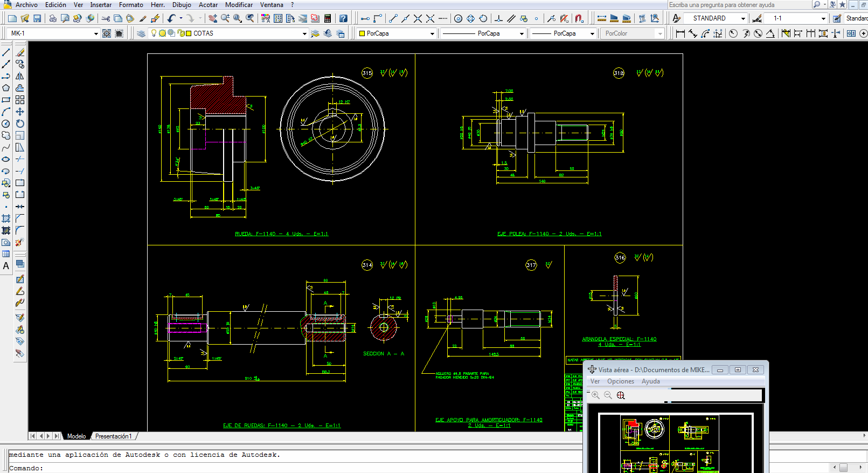Pick the Multiline Text tool

[x=6, y=266]
